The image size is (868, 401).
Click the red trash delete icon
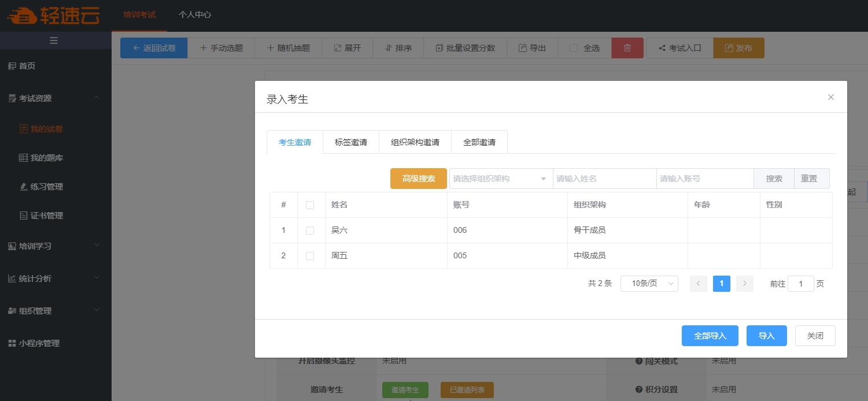[627, 48]
